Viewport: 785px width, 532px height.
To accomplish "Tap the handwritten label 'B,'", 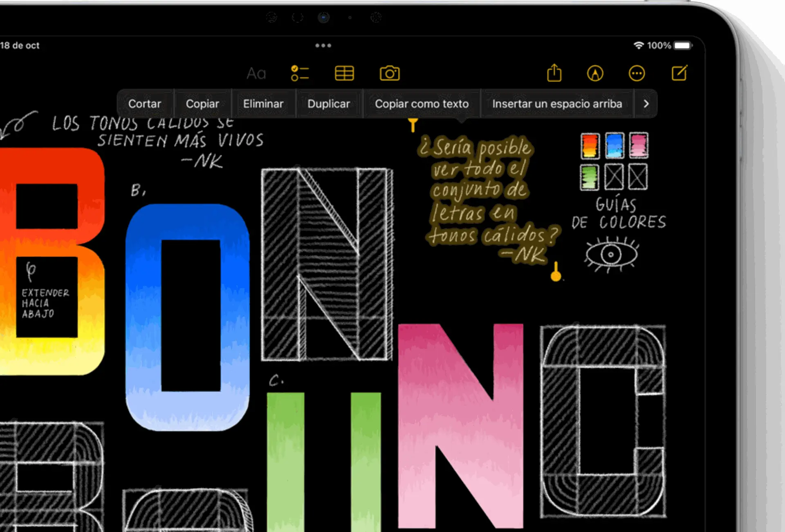I will click(x=138, y=190).
